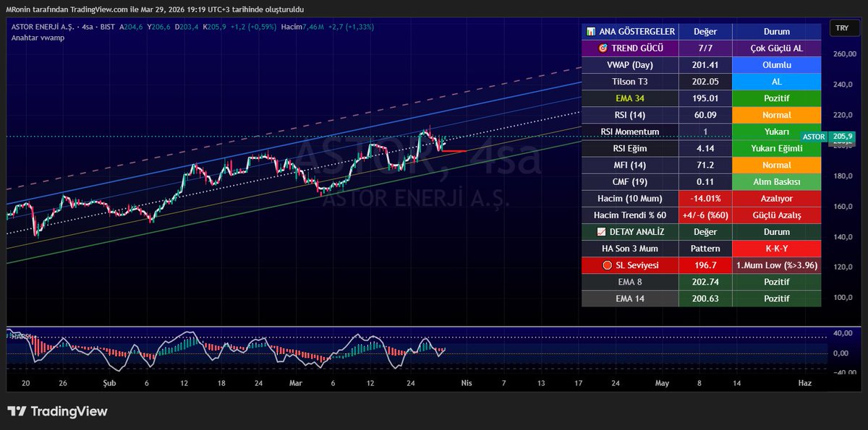
Task: Click the 196.7 stop-loss value
Action: pos(705,265)
